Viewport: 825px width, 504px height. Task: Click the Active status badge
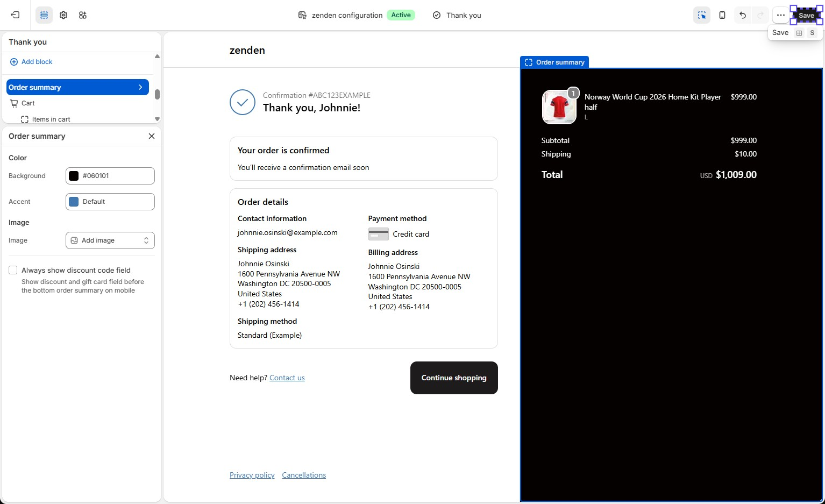[x=401, y=15]
